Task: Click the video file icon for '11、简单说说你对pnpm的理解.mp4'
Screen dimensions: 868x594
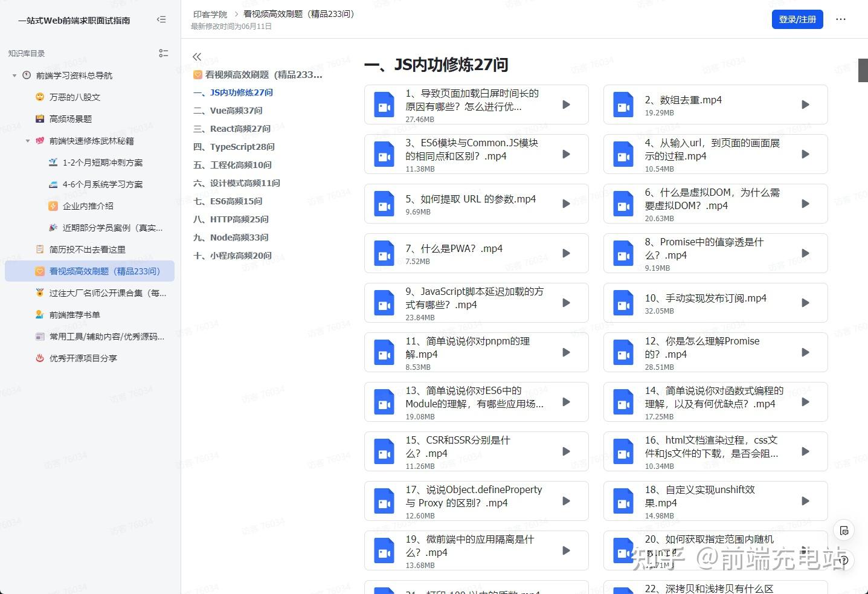Action: pos(384,353)
